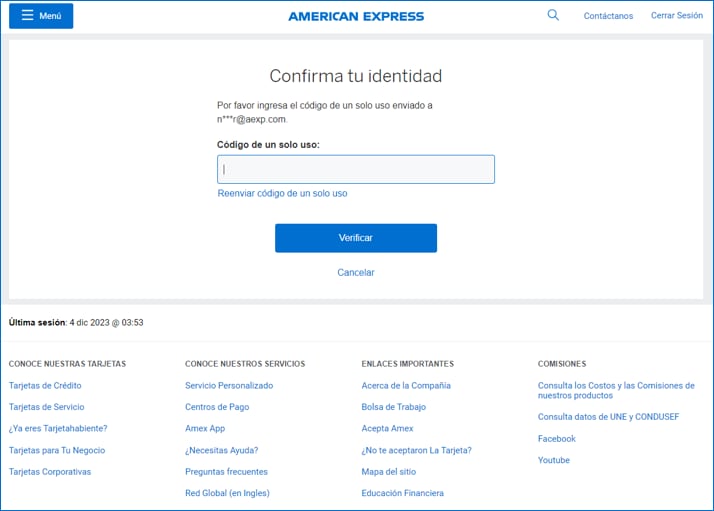Open the Youtube link
Screen dimensions: 714x511
click(x=554, y=460)
